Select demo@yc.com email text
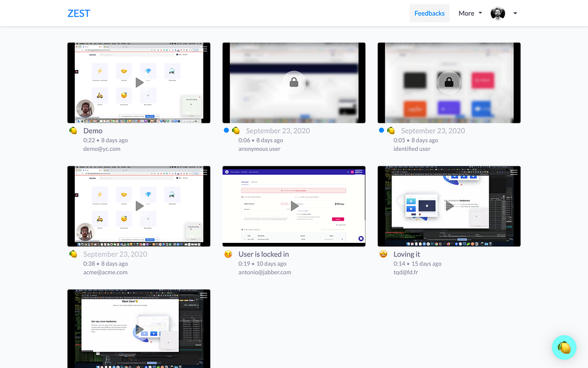Image resolution: width=588 pixels, height=368 pixels. point(102,148)
